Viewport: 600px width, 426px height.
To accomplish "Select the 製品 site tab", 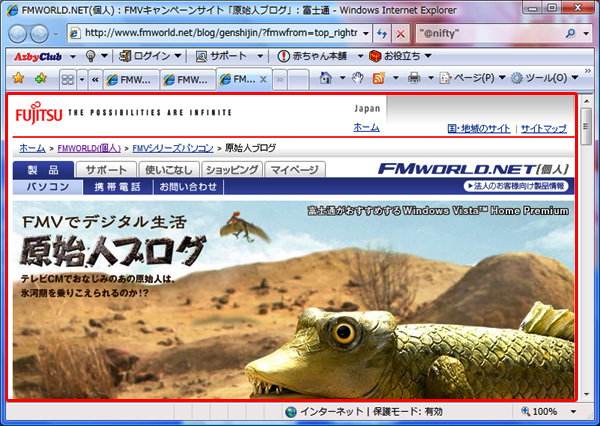I will click(x=43, y=170).
